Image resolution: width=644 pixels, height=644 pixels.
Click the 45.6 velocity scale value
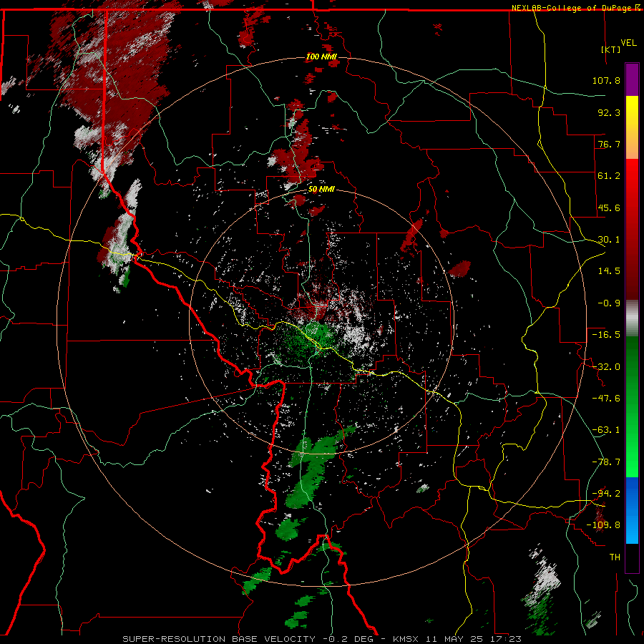609,208
